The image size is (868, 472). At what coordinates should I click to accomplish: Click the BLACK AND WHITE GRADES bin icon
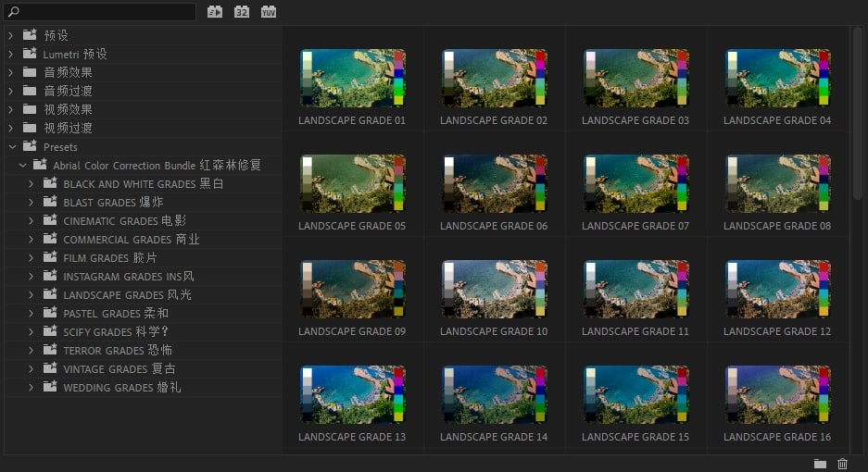[x=50, y=182]
